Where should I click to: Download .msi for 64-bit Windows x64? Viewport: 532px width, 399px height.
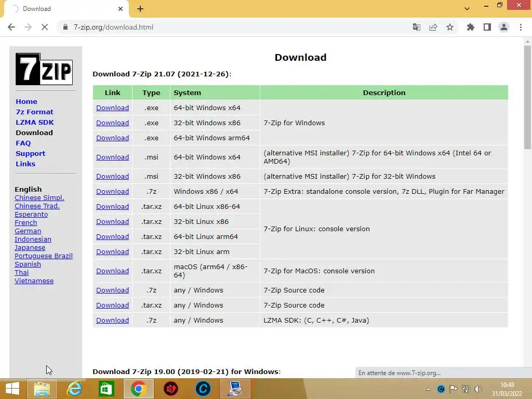(x=112, y=157)
